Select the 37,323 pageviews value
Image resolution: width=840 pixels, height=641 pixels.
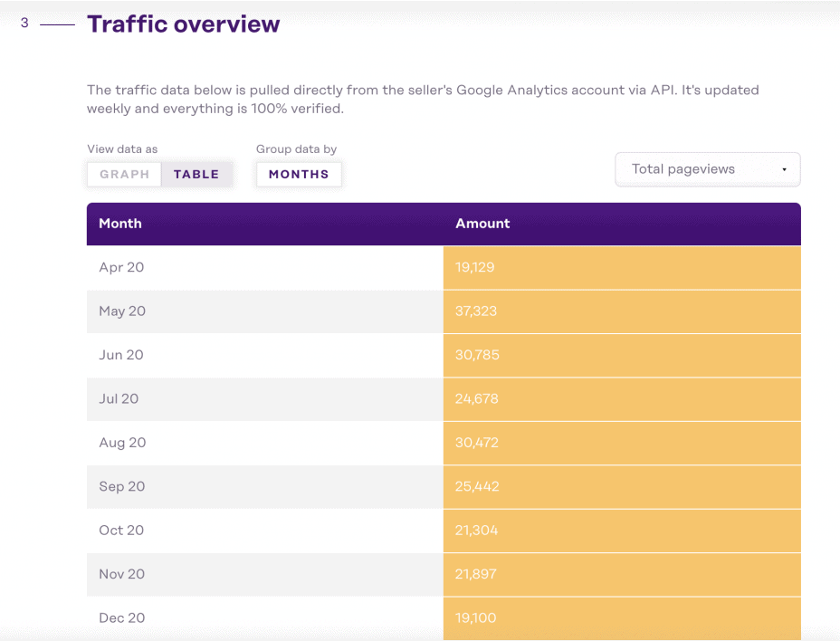point(476,311)
